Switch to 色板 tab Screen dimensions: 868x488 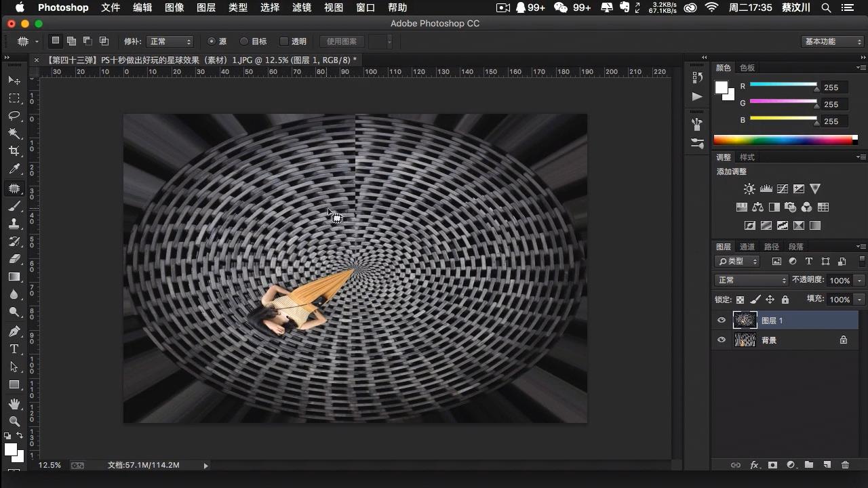(747, 68)
